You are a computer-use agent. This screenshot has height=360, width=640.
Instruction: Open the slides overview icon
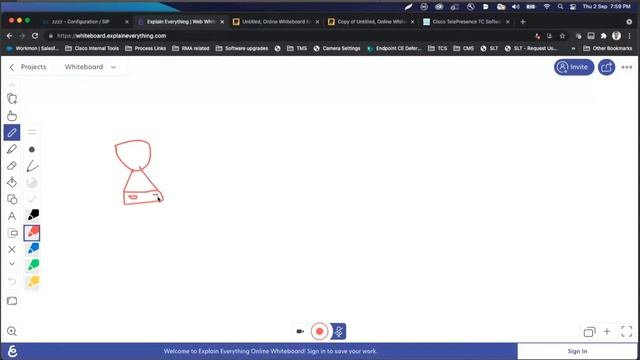point(589,332)
